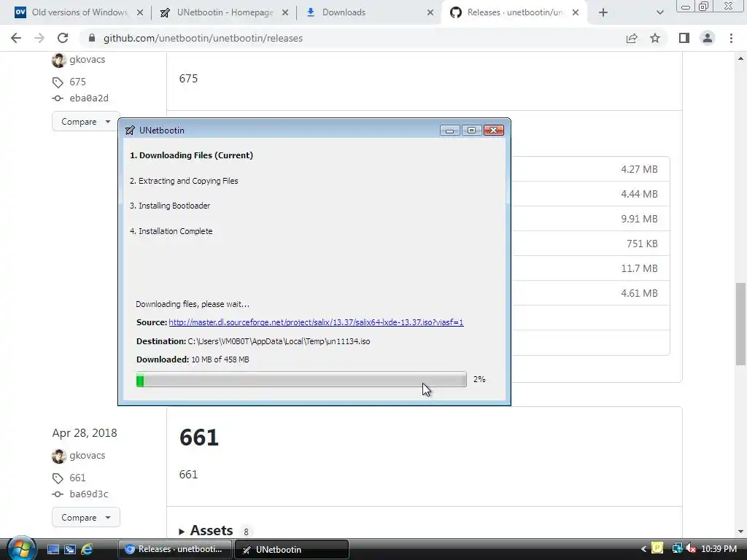The height and width of the screenshot is (560, 747).
Task: Open the 661 tag link
Action: coord(77,478)
